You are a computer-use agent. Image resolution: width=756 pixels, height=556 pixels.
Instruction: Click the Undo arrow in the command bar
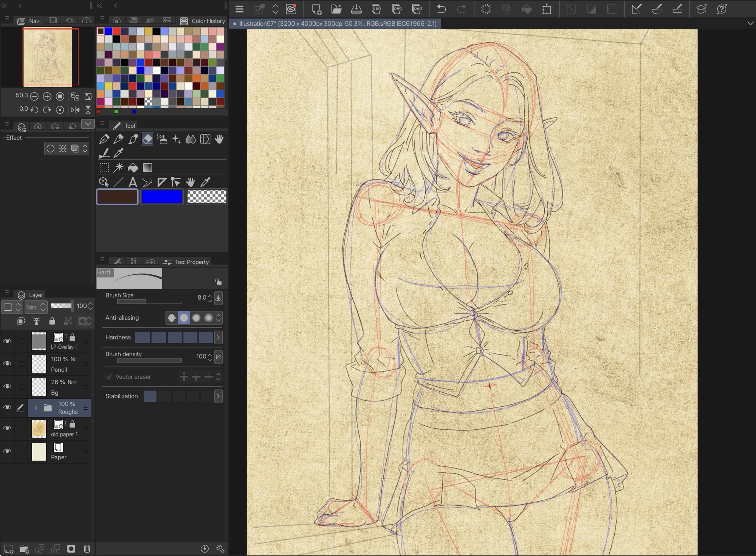pyautogui.click(x=441, y=9)
